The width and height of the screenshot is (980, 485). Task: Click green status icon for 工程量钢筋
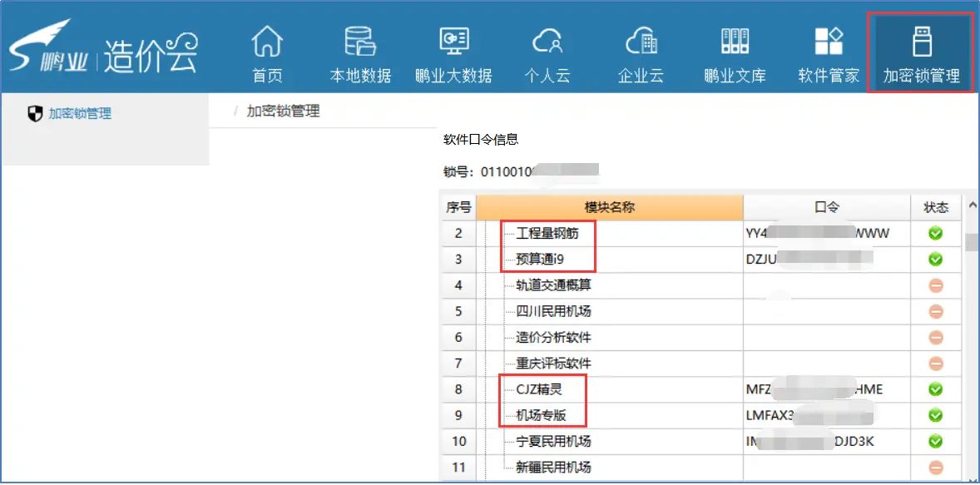point(935,234)
